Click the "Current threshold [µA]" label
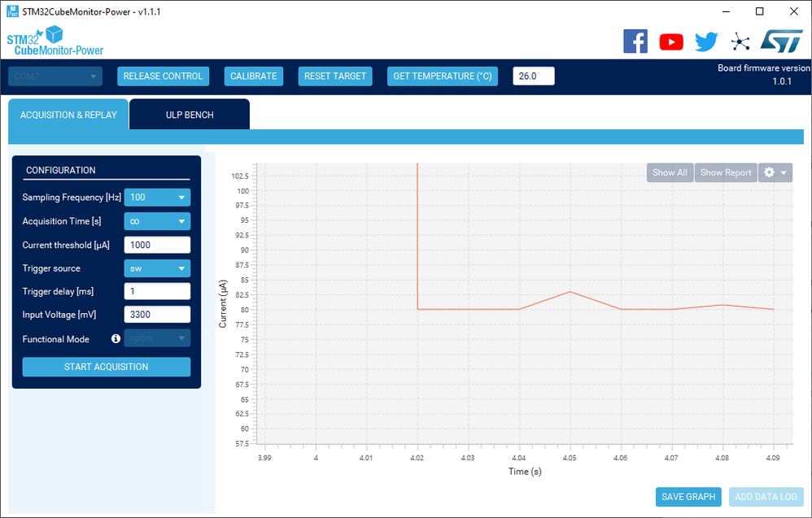The image size is (812, 518). click(66, 245)
